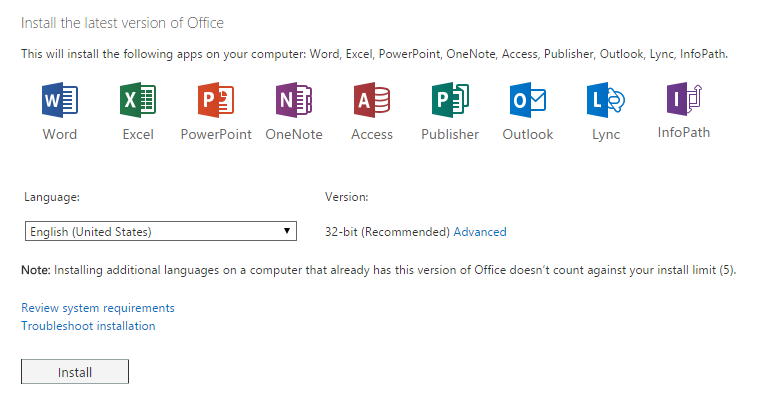The image size is (766, 394).
Task: Click the '32-bit (Recommended)' version text
Action: point(387,232)
